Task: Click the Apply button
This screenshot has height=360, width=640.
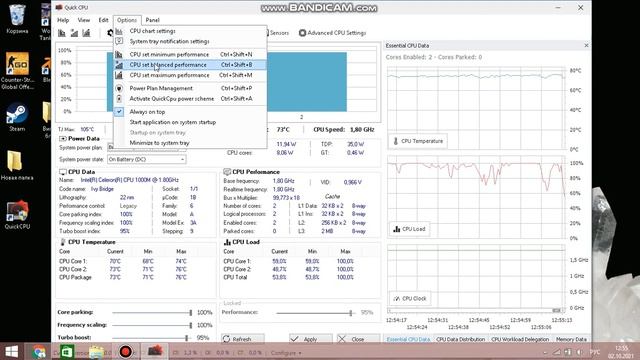Action: (311, 339)
